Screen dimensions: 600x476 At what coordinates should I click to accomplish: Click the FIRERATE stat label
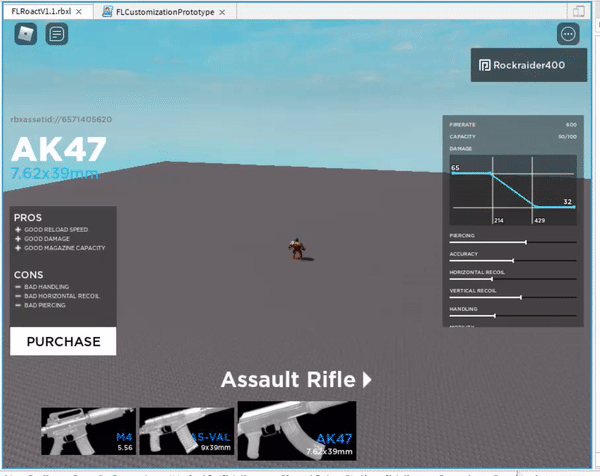(x=462, y=125)
